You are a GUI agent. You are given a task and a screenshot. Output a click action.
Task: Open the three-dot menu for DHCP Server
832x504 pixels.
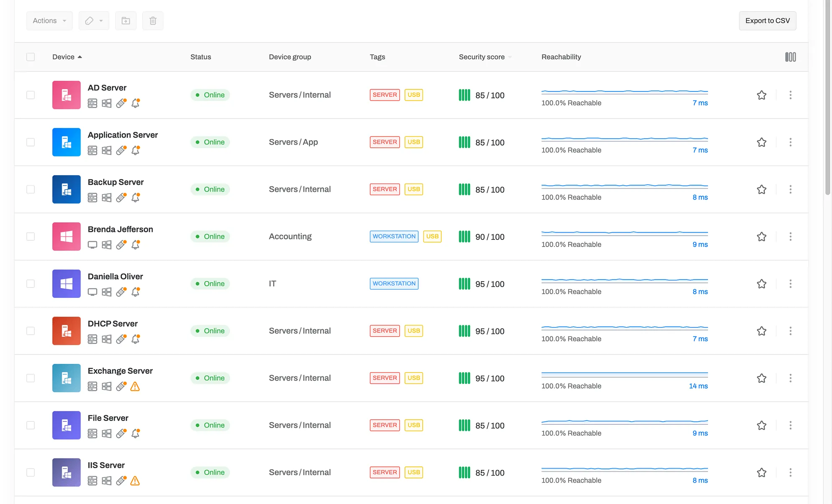pyautogui.click(x=790, y=331)
